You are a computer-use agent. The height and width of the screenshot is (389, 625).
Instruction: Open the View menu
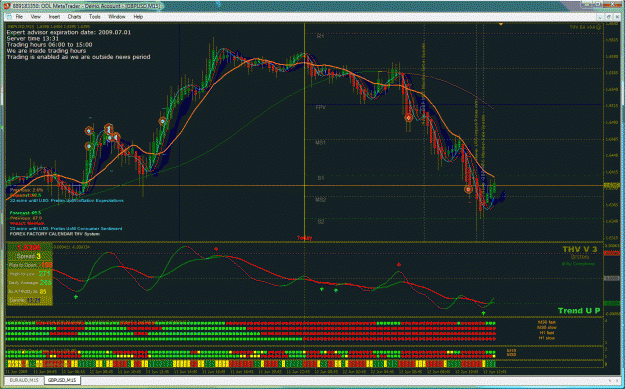(35, 17)
